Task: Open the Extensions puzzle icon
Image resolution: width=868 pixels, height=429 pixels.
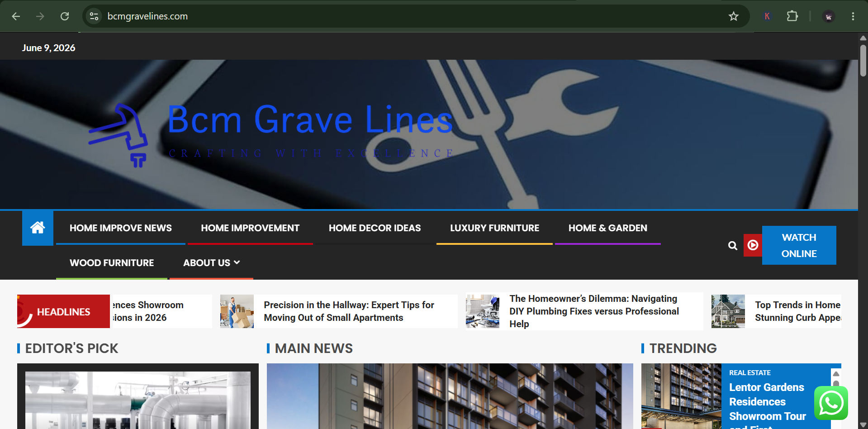Action: 792,16
